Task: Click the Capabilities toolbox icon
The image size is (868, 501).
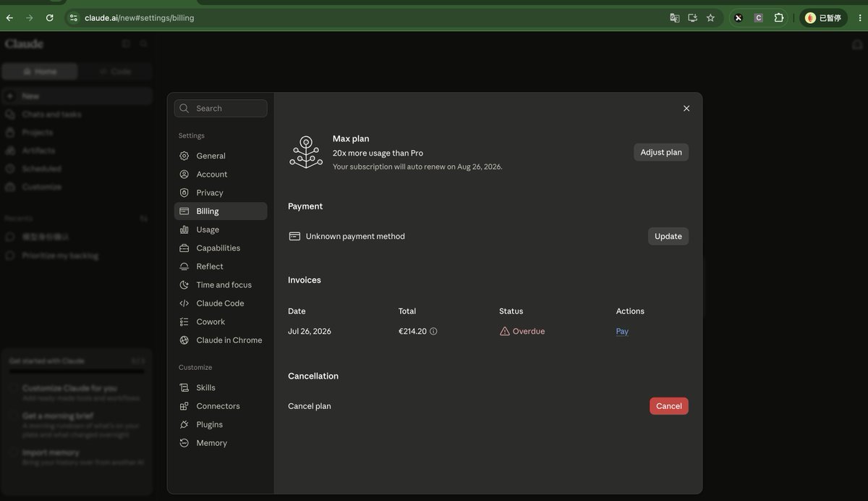Action: [184, 248]
